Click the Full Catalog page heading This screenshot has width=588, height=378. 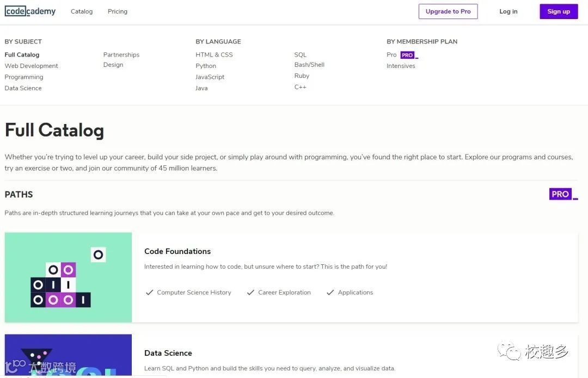pyautogui.click(x=54, y=131)
